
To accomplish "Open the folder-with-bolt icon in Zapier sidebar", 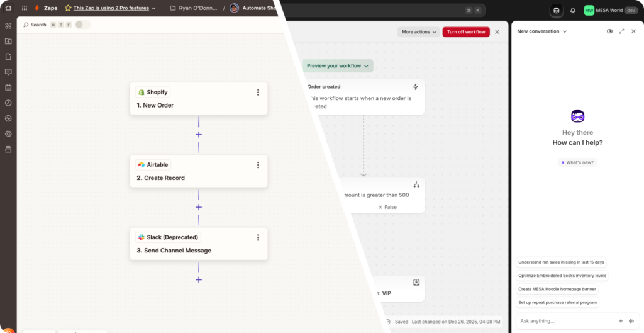I will pos(8,41).
